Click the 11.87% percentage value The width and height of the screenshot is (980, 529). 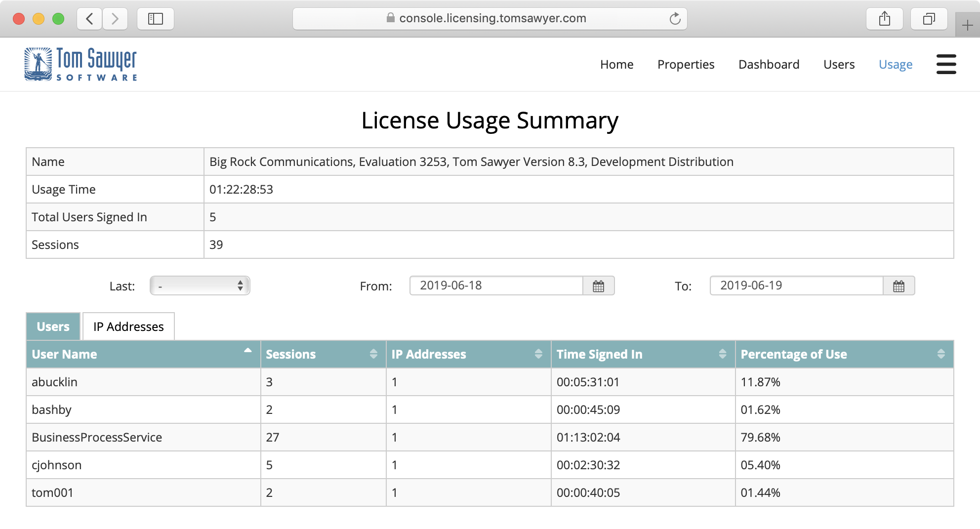(x=760, y=382)
